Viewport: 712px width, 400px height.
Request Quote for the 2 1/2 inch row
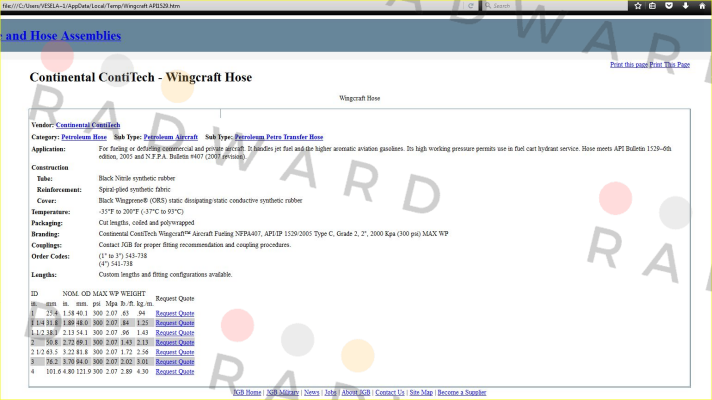tap(175, 352)
